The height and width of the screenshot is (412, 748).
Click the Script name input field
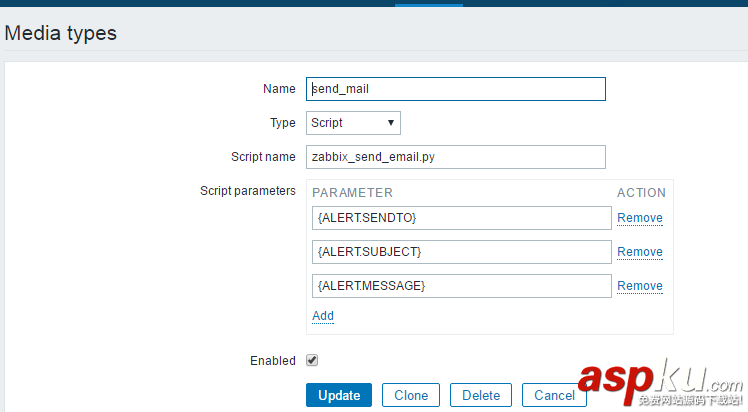point(456,157)
